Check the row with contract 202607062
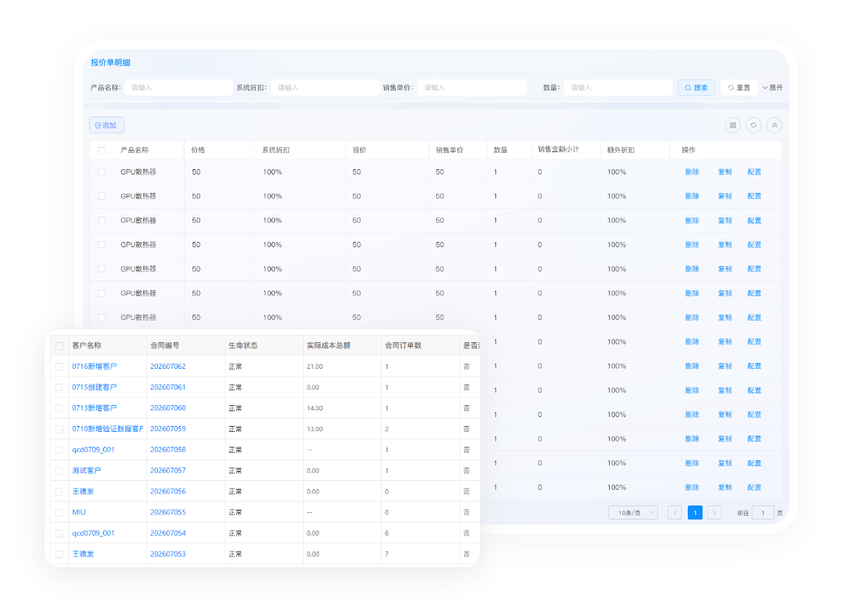Screen dimensions: 843x616 click(x=59, y=367)
